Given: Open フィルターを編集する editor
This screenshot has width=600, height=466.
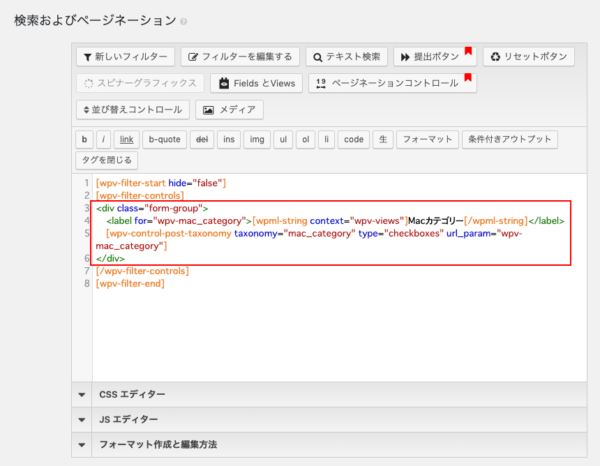Looking at the screenshot, I should point(241,57).
